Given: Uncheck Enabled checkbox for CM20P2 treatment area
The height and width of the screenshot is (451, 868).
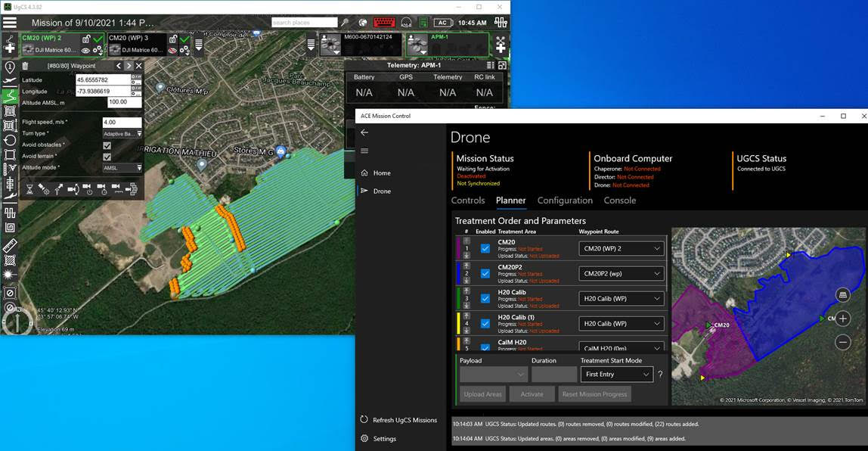Looking at the screenshot, I should pyautogui.click(x=485, y=274).
